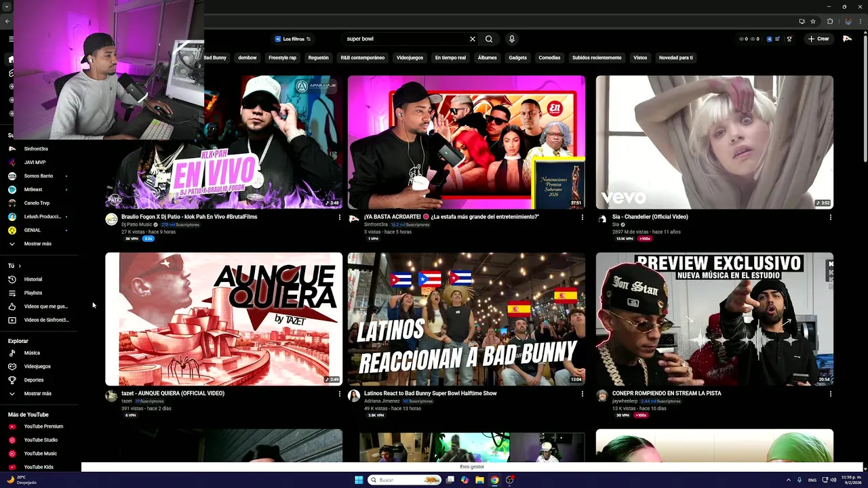Select the Videojuegos filter chip

pyautogui.click(x=410, y=58)
